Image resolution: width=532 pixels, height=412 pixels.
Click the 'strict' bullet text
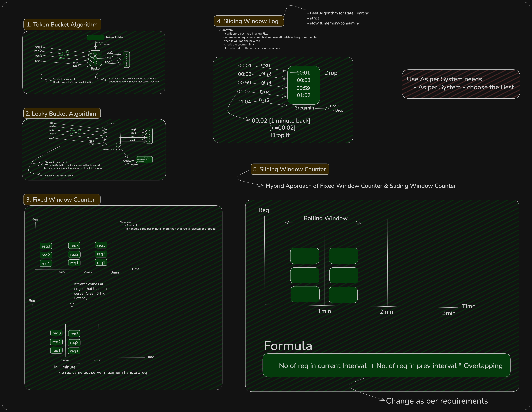[315, 18]
